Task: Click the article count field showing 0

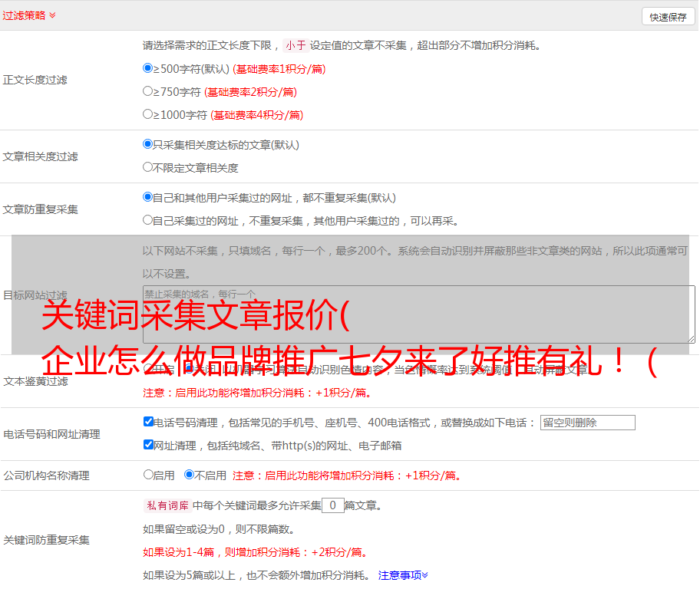Action: (x=332, y=505)
